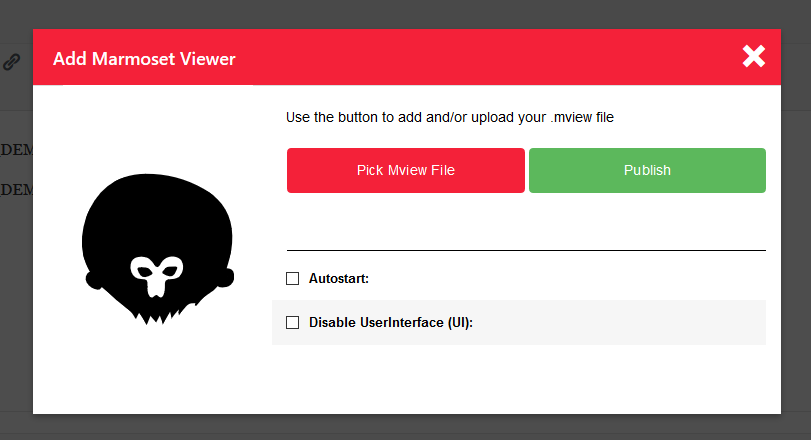Click the dimmed backdrop above the dialog

point(400,14)
